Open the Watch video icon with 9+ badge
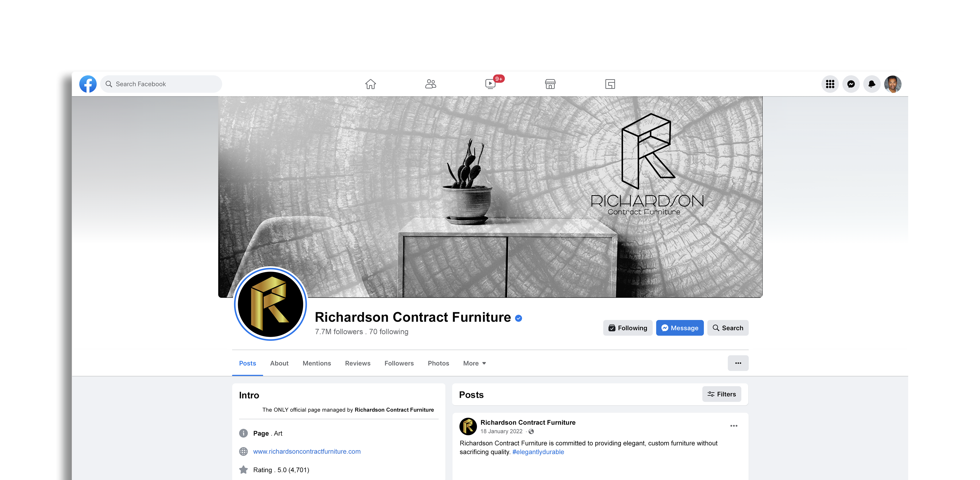This screenshot has height=480, width=980. [x=490, y=84]
